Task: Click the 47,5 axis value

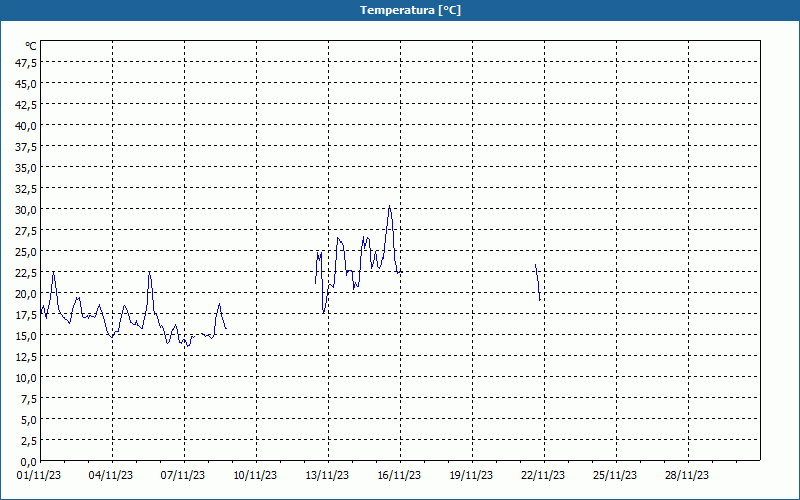Action: coord(27,63)
